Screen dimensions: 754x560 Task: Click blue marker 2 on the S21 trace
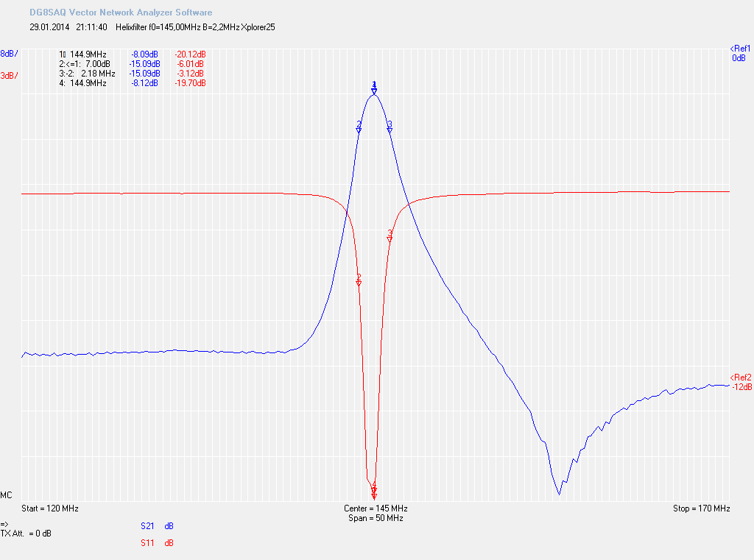pyautogui.click(x=359, y=127)
